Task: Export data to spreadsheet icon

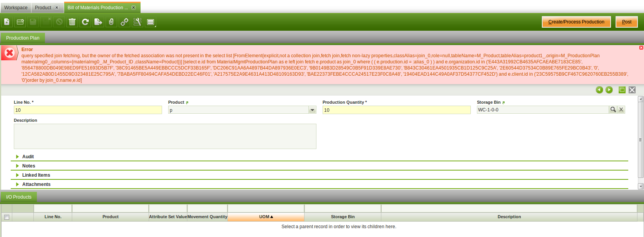Action: [98, 22]
